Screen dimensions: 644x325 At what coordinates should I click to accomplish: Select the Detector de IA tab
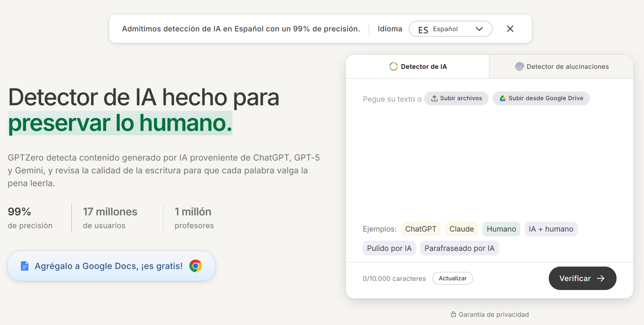click(x=418, y=67)
